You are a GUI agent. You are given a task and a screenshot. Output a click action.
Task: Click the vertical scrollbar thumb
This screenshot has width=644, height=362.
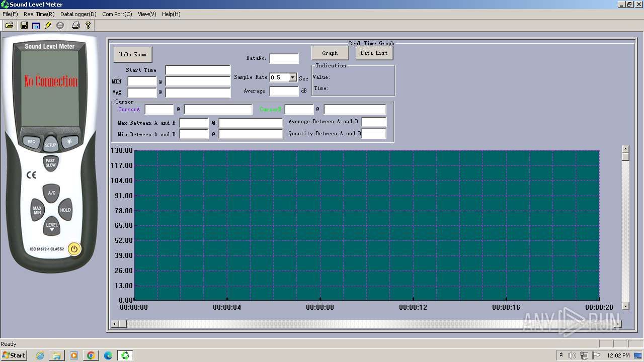coord(625,156)
